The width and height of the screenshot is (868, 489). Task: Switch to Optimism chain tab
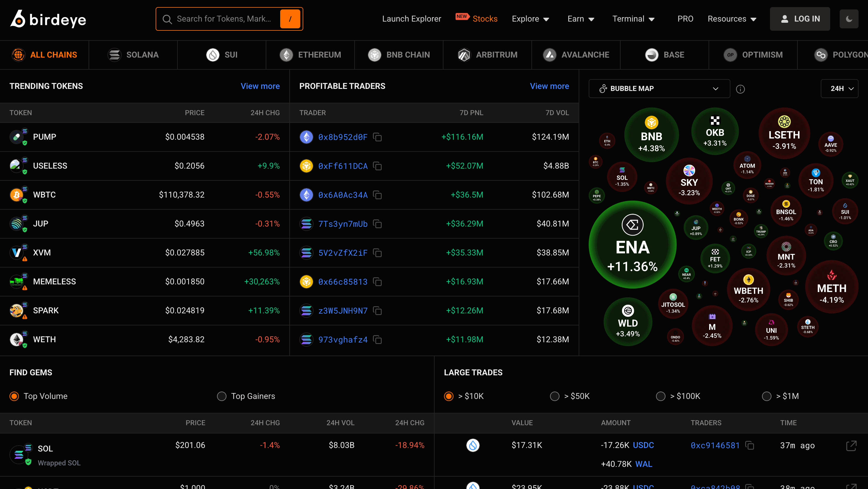point(753,55)
